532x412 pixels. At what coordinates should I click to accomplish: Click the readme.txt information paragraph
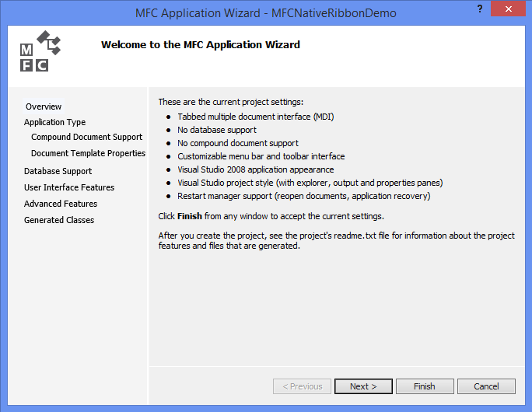[336, 240]
